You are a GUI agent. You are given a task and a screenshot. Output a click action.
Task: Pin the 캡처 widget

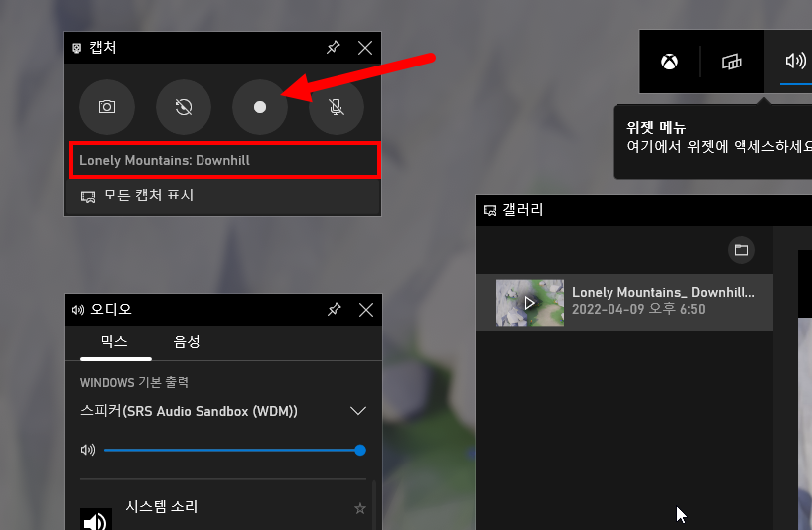pos(333,48)
